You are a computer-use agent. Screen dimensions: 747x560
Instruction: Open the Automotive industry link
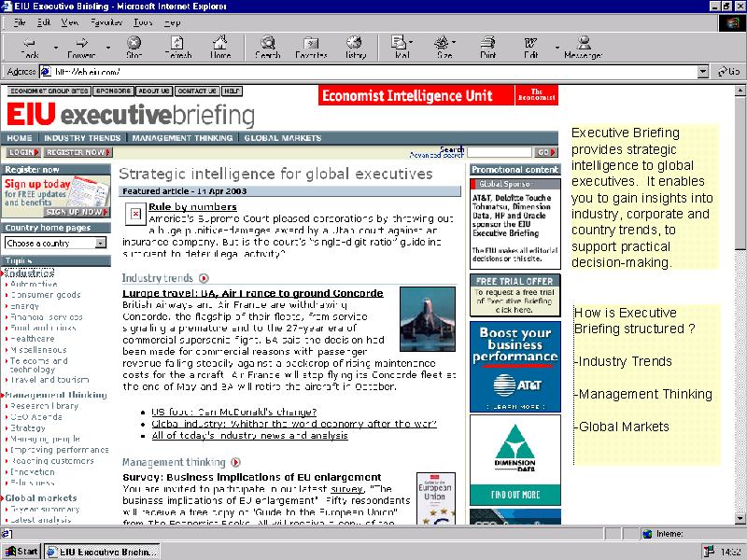click(x=34, y=284)
